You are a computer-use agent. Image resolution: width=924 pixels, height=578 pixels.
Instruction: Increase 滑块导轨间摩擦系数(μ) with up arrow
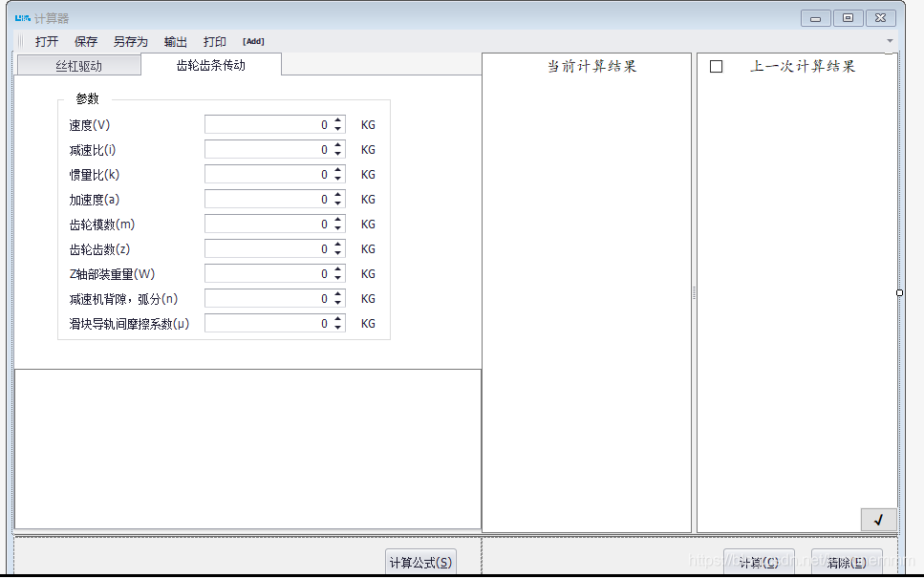click(337, 319)
